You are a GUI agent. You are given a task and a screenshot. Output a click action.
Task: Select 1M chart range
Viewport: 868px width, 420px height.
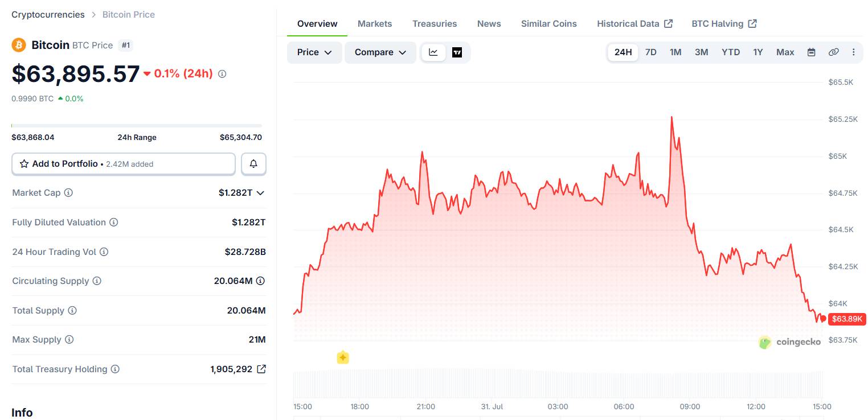675,52
